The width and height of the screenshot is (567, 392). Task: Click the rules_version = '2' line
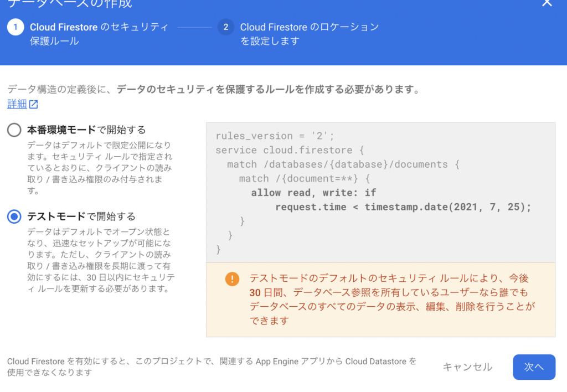tap(275, 136)
